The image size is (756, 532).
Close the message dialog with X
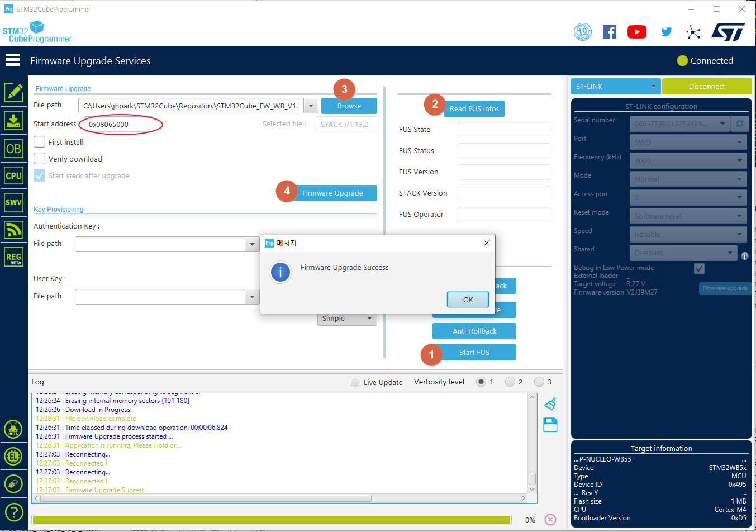[487, 243]
